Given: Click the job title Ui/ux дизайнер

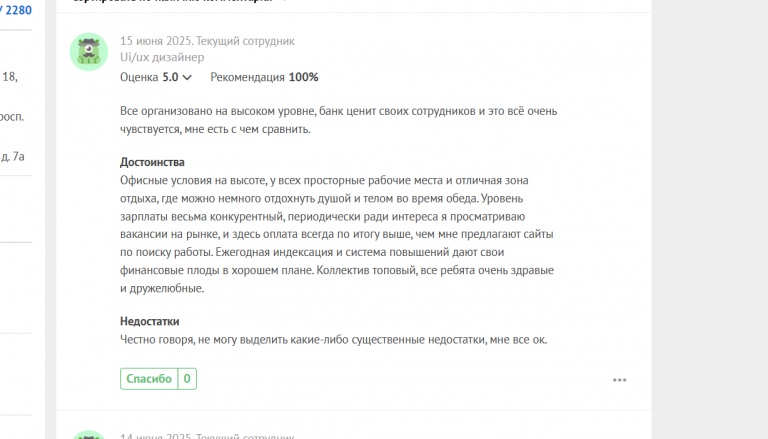Looking at the screenshot, I should pos(162,58).
